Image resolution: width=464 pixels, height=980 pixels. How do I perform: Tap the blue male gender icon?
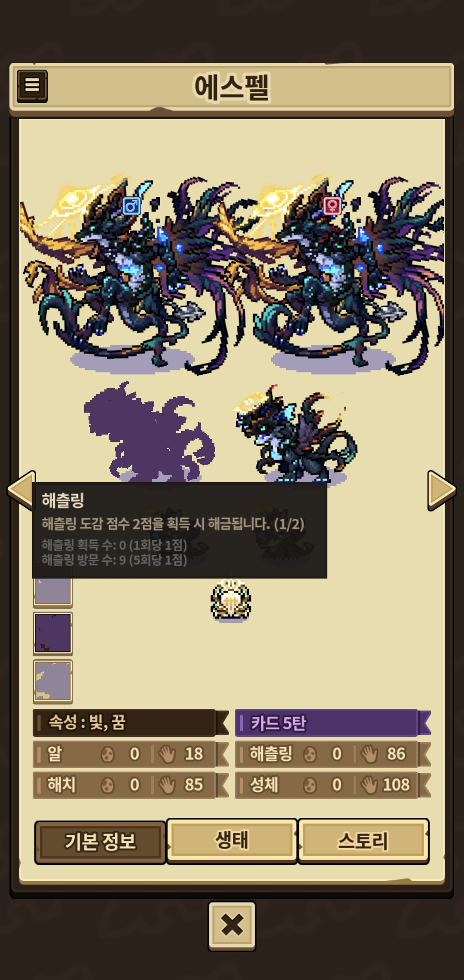tap(131, 206)
